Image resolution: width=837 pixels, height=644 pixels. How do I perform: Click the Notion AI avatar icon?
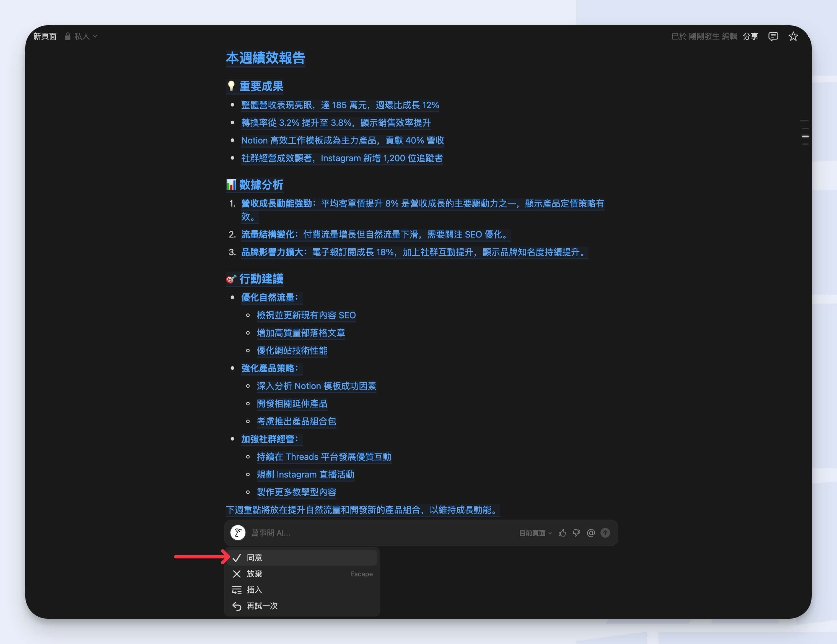point(238,533)
